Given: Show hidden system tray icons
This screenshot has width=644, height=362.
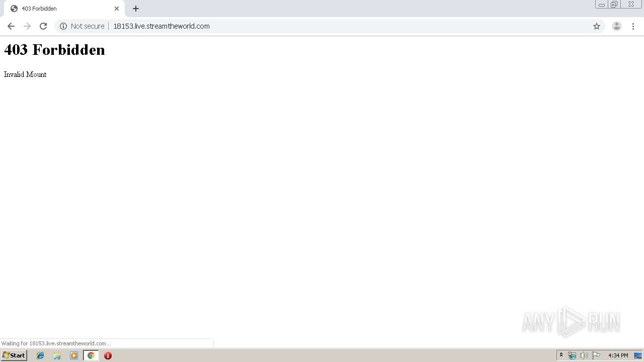Looking at the screenshot, I should (x=561, y=355).
